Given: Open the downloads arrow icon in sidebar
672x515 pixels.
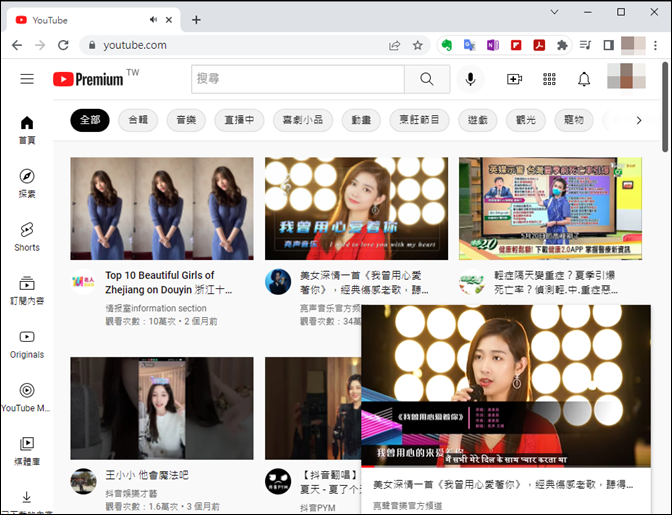Looking at the screenshot, I should [x=27, y=497].
